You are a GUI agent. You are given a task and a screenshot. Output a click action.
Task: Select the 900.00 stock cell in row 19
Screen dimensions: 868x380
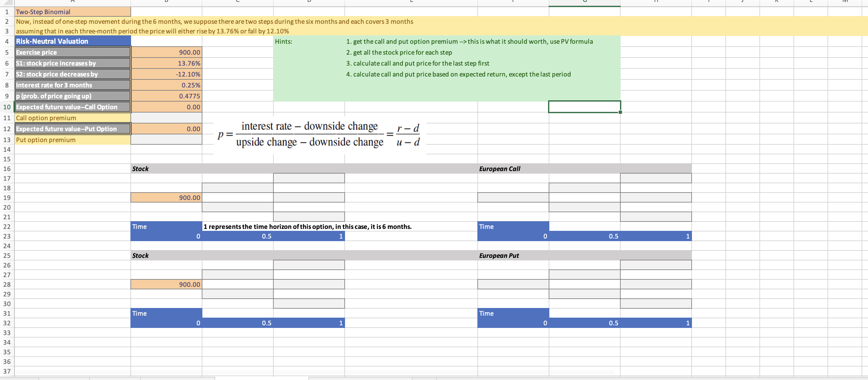point(166,198)
